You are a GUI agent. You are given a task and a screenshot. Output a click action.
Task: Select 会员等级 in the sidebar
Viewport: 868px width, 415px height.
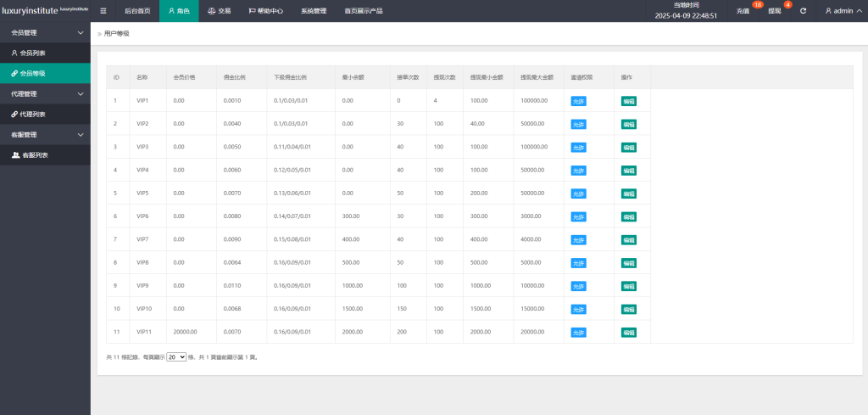pyautogui.click(x=45, y=73)
